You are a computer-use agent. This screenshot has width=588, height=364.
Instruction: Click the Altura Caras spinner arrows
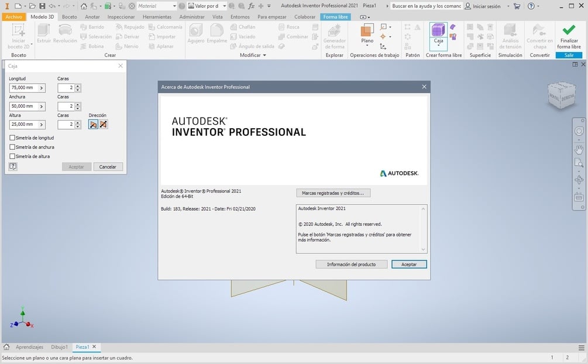[x=78, y=124]
